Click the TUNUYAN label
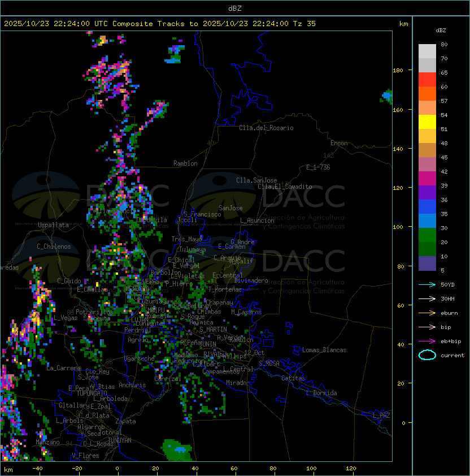 (120, 440)
